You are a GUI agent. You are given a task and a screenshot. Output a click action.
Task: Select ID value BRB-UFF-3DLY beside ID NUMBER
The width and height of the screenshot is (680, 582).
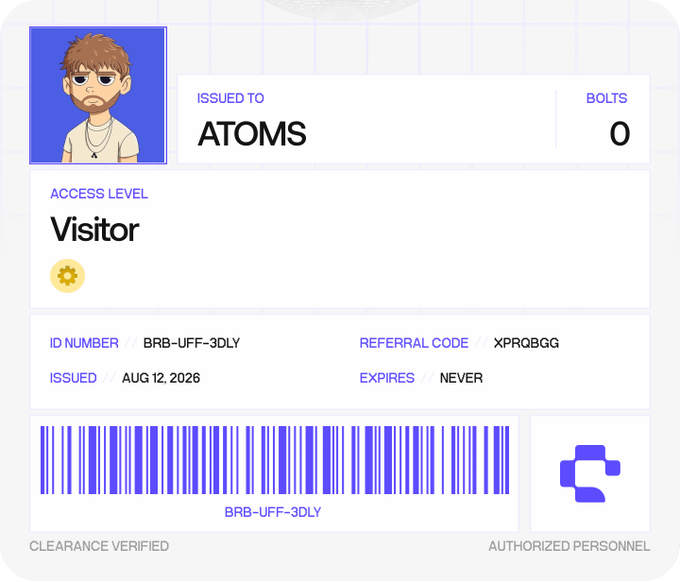pos(191,343)
